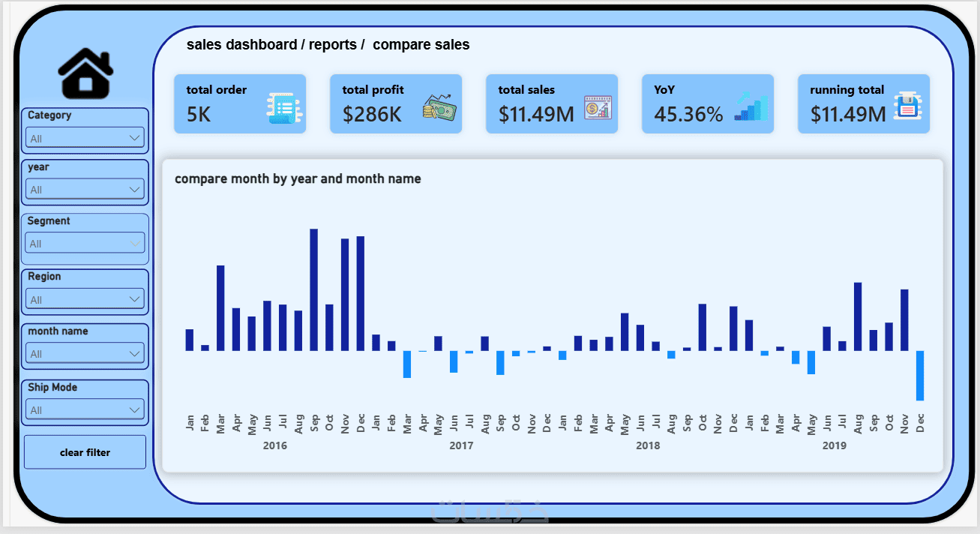Click the compare sales breadcrumb title
Image resolution: width=980 pixels, height=534 pixels.
point(421,45)
